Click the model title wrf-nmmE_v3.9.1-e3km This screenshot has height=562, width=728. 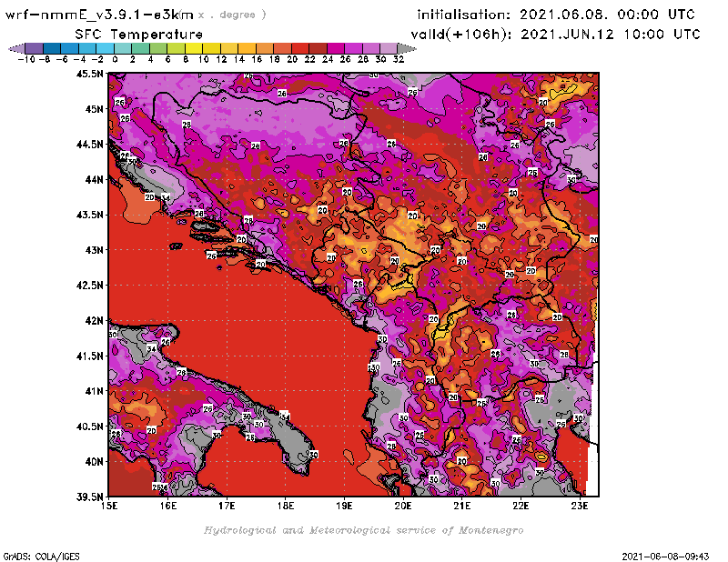99,15
